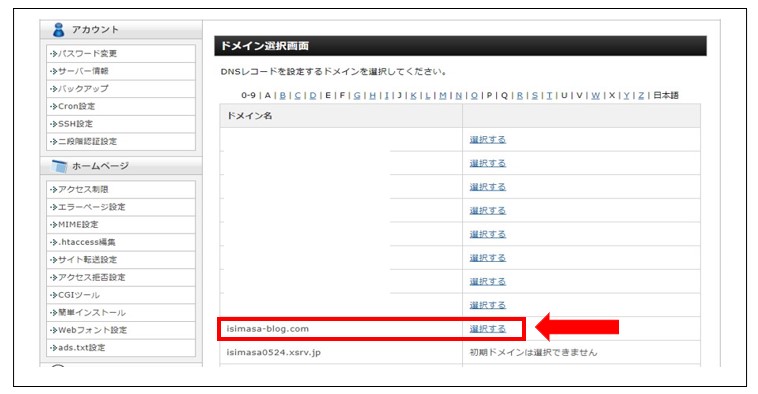
Task: Click the isimasa0524.xsrv.jp domain name
Action: 274,352
